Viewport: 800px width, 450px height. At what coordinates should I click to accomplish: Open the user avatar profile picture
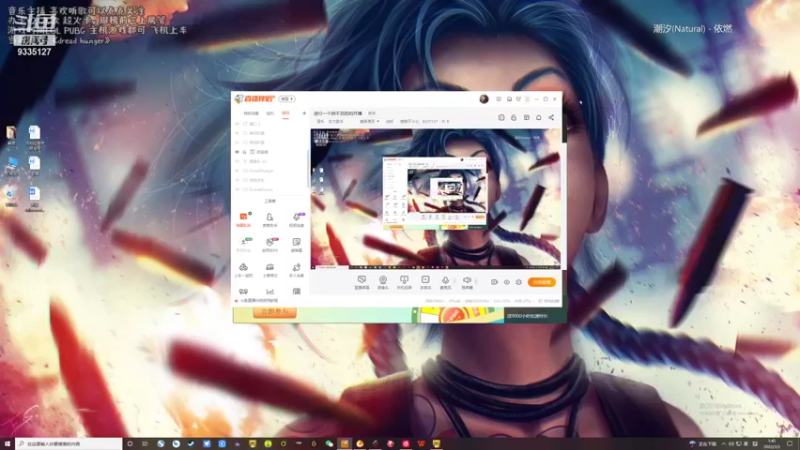(x=484, y=99)
